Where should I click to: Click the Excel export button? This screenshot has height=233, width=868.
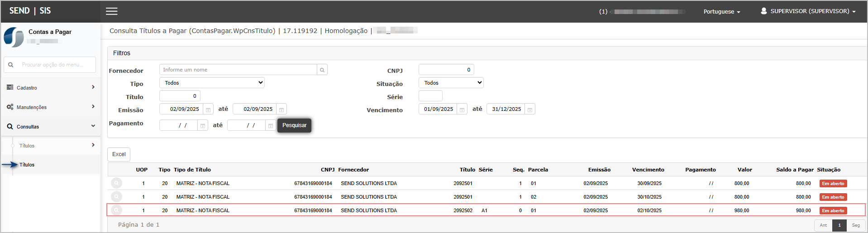[119, 154]
